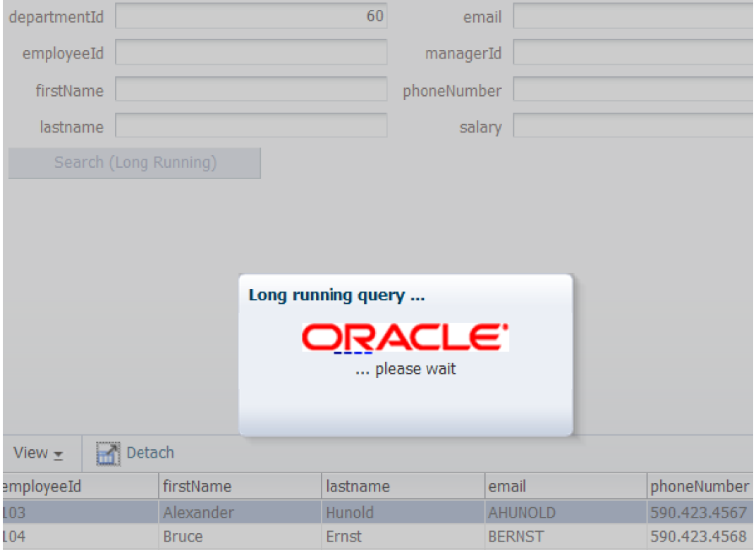Click the phoneNumber input field
The width and height of the screenshot is (756, 550).
633,90
